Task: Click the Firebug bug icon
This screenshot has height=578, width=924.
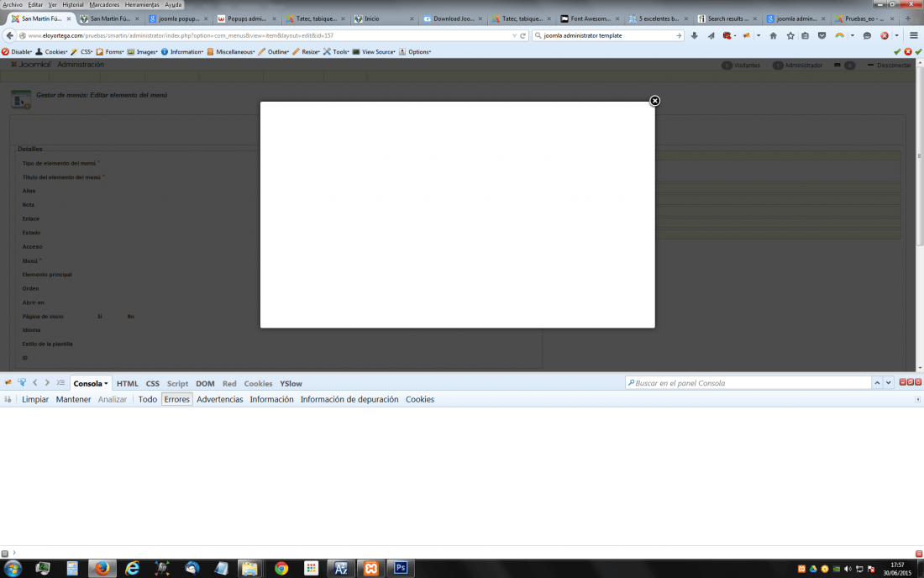Action: click(x=8, y=383)
